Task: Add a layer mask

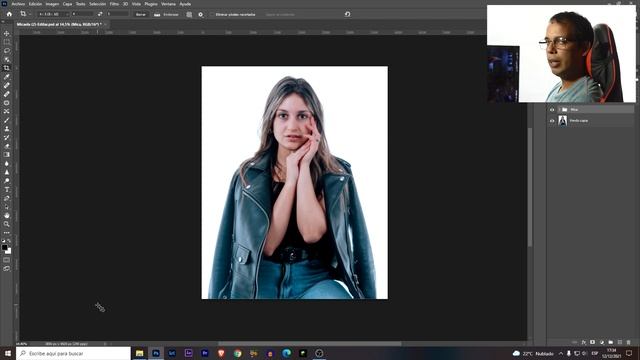Action: pyautogui.click(x=593, y=342)
